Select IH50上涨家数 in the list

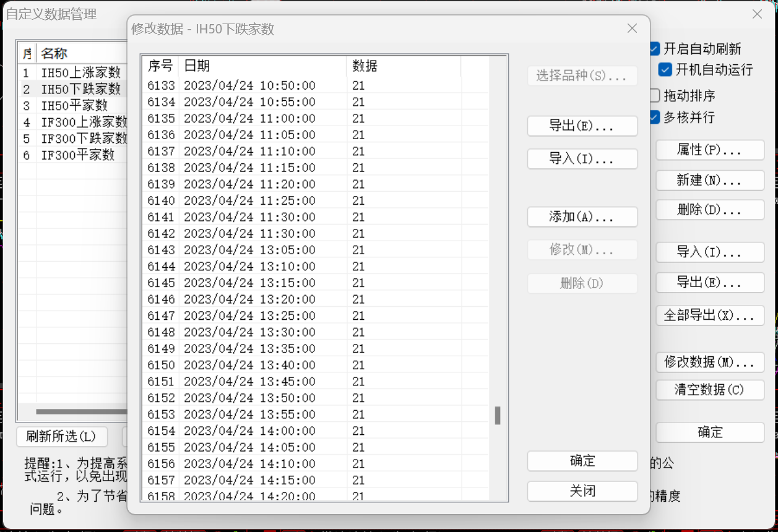pos(73,73)
